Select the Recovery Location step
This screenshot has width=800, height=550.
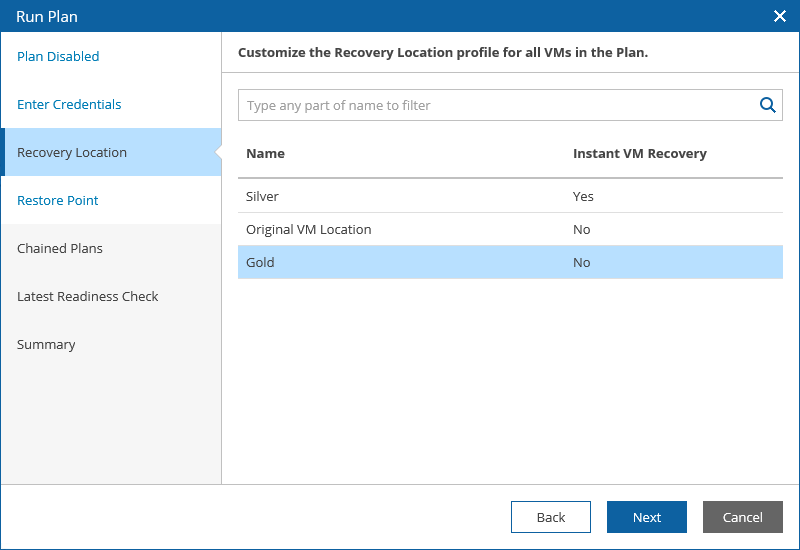pos(72,153)
